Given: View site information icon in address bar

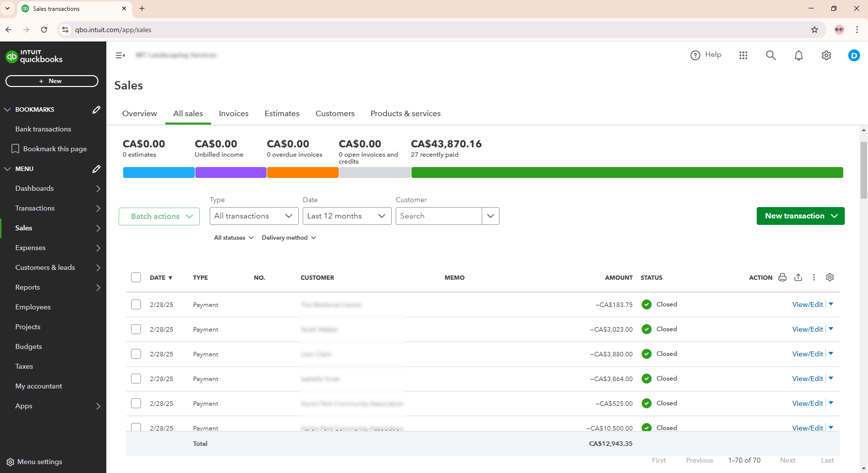Looking at the screenshot, I should coord(65,30).
